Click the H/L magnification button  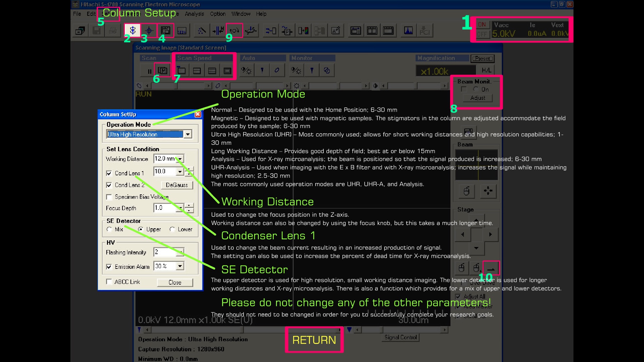point(486,70)
